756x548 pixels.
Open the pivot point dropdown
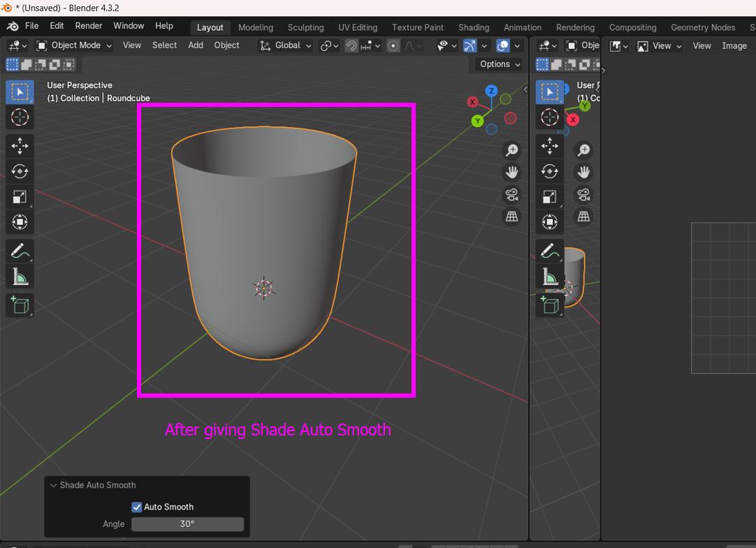click(x=330, y=46)
